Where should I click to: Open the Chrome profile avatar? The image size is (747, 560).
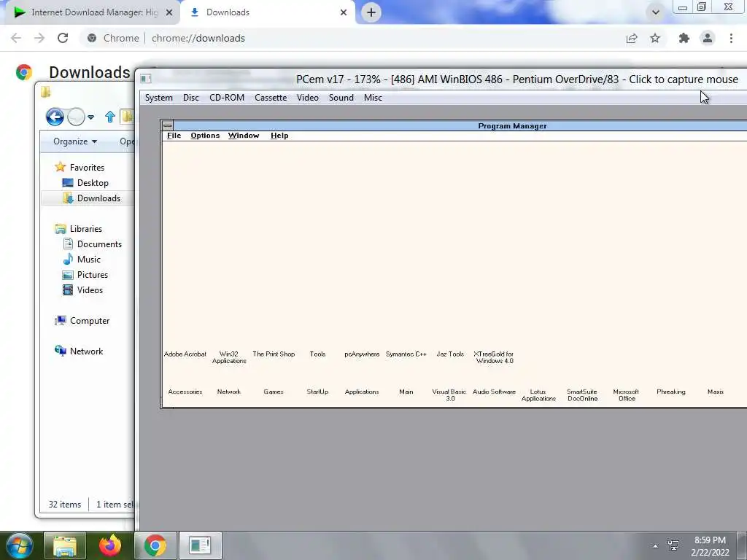(x=708, y=38)
